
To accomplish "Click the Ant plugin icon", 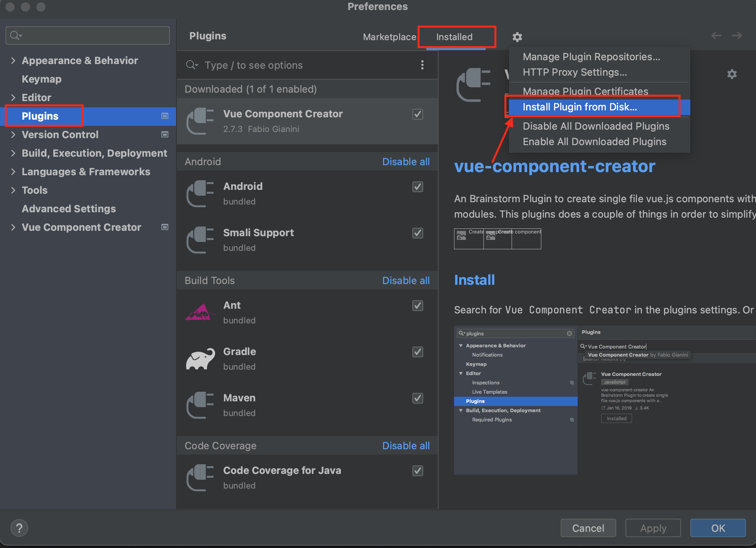I will [x=199, y=312].
